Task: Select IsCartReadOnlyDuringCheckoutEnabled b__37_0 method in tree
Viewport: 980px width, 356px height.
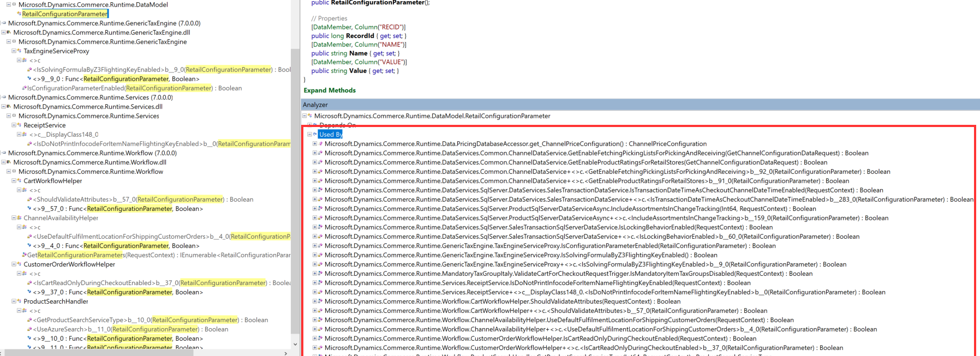Action: pos(162,282)
